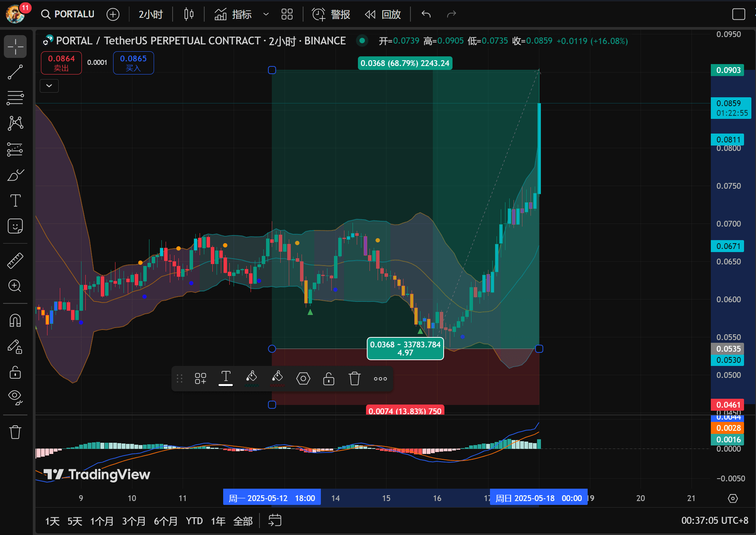Create a 警报 price alert
Image resolution: width=756 pixels, height=535 pixels.
click(x=331, y=14)
